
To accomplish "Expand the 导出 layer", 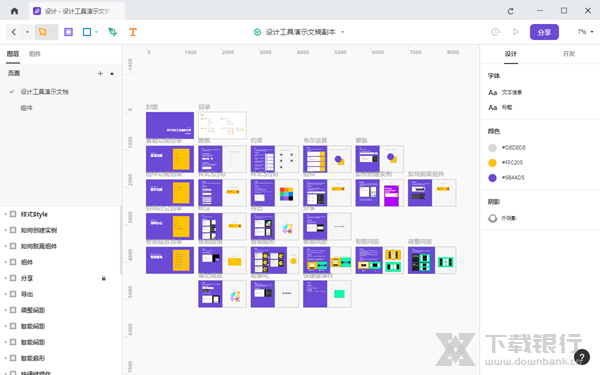I will (x=5, y=294).
